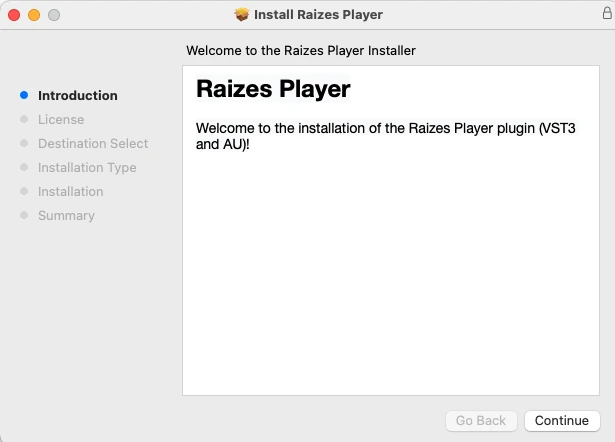The image size is (615, 442).
Task: Click the installer package box icon
Action: click(242, 15)
